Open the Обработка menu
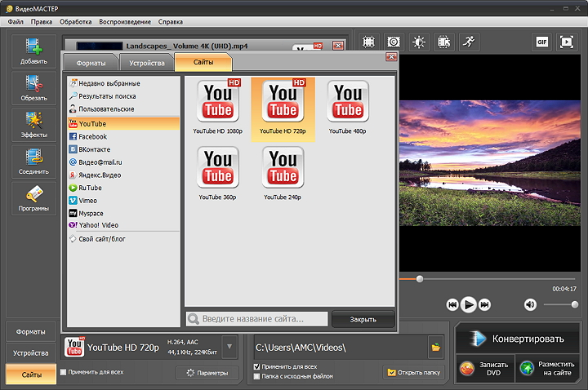The image size is (588, 390). tap(76, 22)
